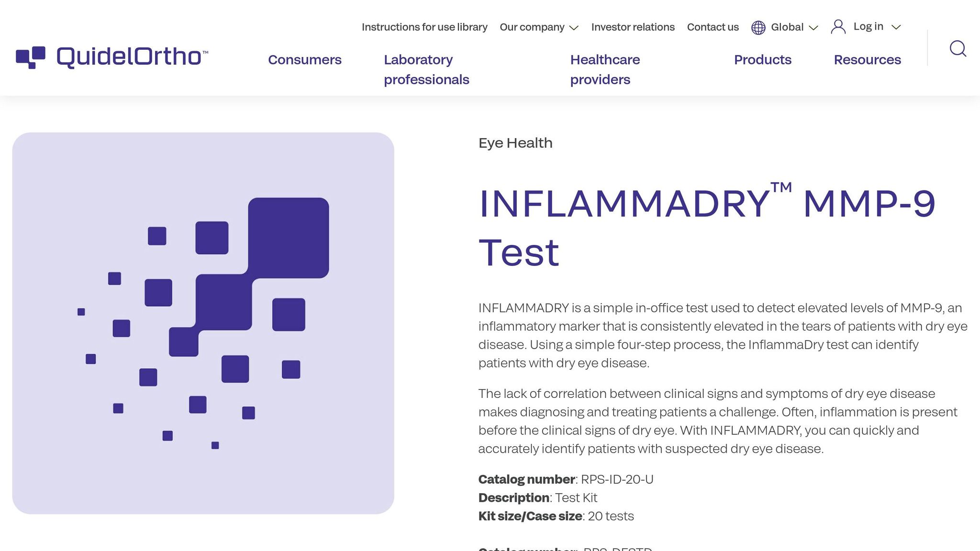Image resolution: width=980 pixels, height=551 pixels.
Task: Expand the Log in dropdown chevron
Action: 896,28
